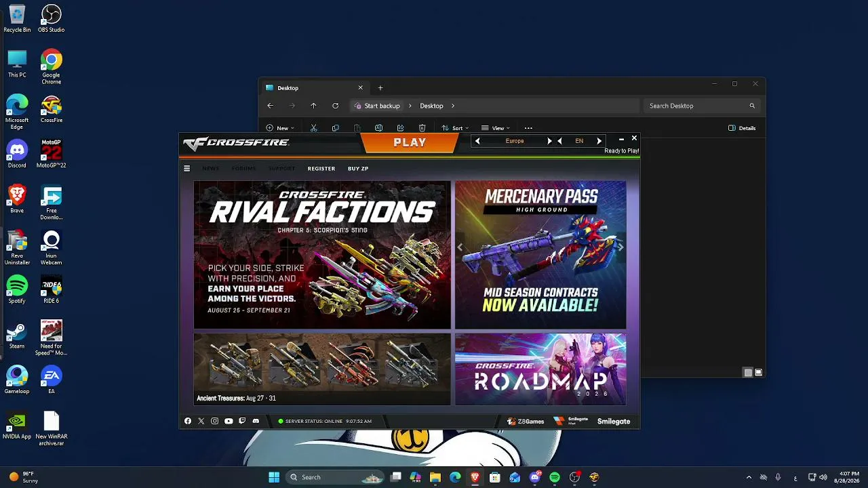Viewport: 868px width, 488px height.
Task: Go up one folder in File Explorer
Action: click(x=313, y=106)
